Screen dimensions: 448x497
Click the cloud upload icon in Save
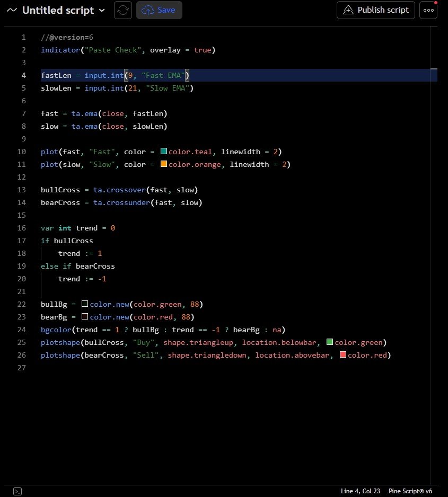[x=148, y=10]
